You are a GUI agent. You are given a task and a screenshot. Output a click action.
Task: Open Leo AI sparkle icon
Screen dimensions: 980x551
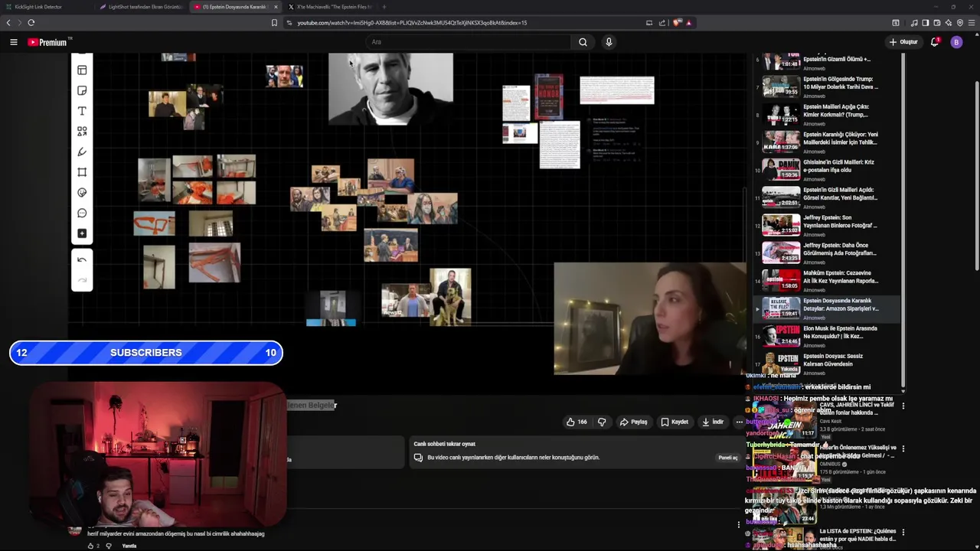[949, 23]
